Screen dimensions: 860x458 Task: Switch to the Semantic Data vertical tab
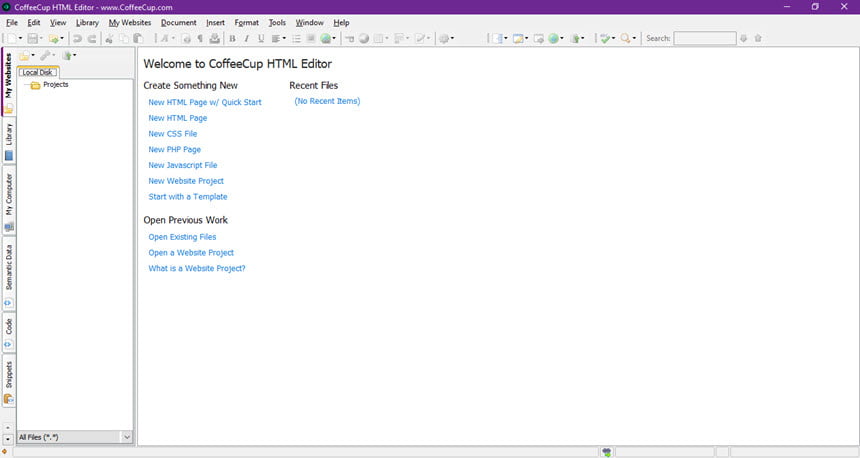click(x=9, y=273)
